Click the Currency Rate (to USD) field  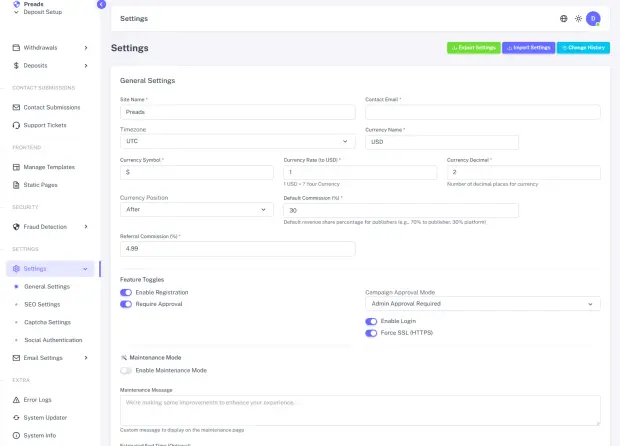coord(360,172)
